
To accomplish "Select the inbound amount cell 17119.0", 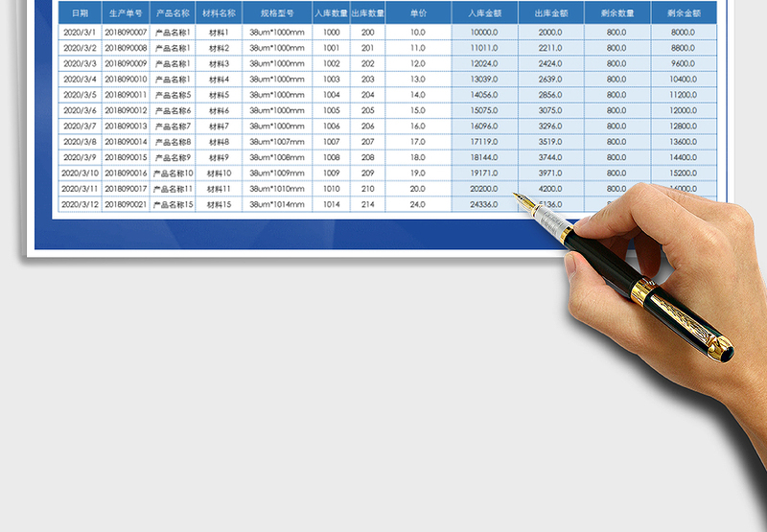I will click(484, 142).
